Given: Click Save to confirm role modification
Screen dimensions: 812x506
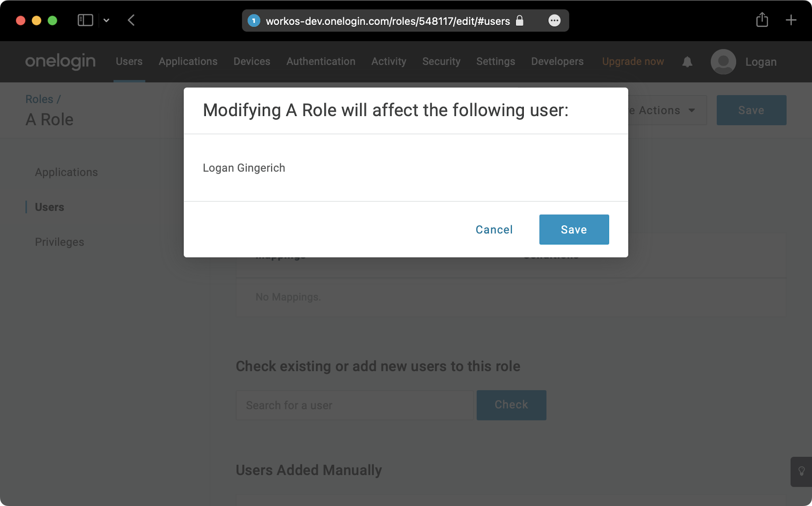Looking at the screenshot, I should pos(574,230).
